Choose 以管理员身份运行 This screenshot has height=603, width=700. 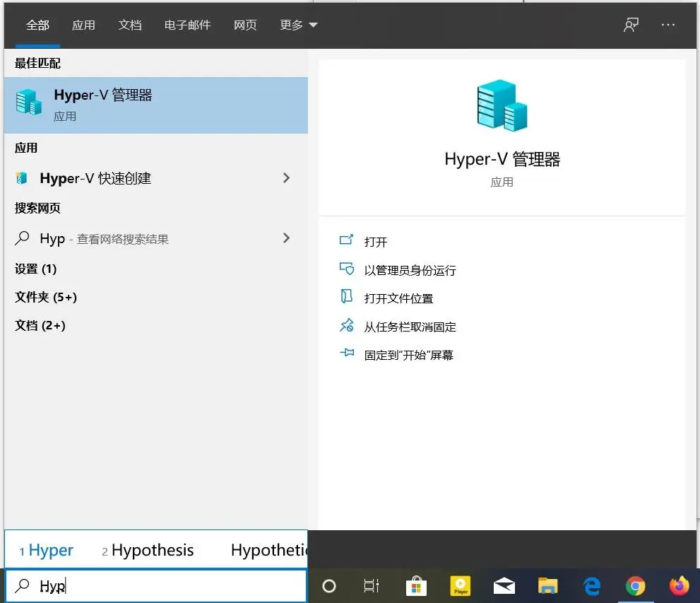410,270
